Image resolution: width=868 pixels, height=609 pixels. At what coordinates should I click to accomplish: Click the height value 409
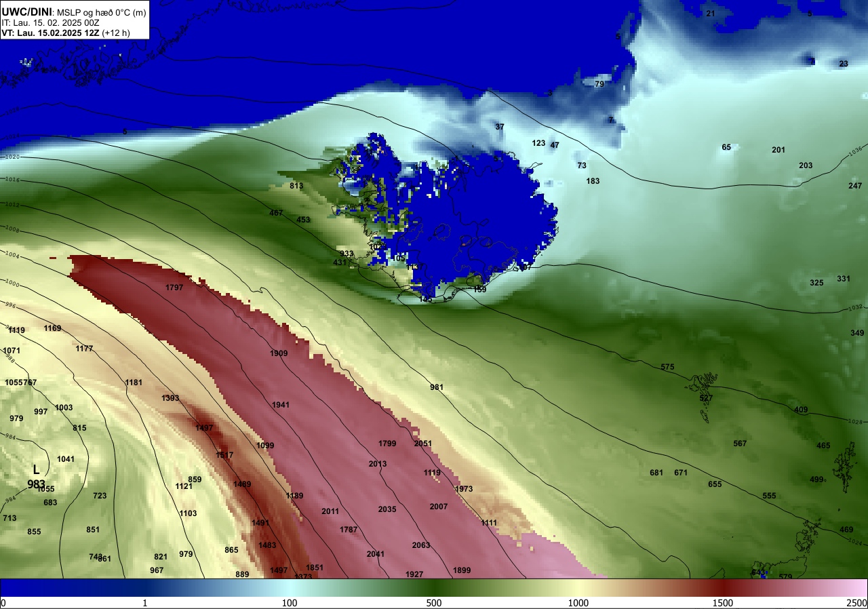(801, 410)
